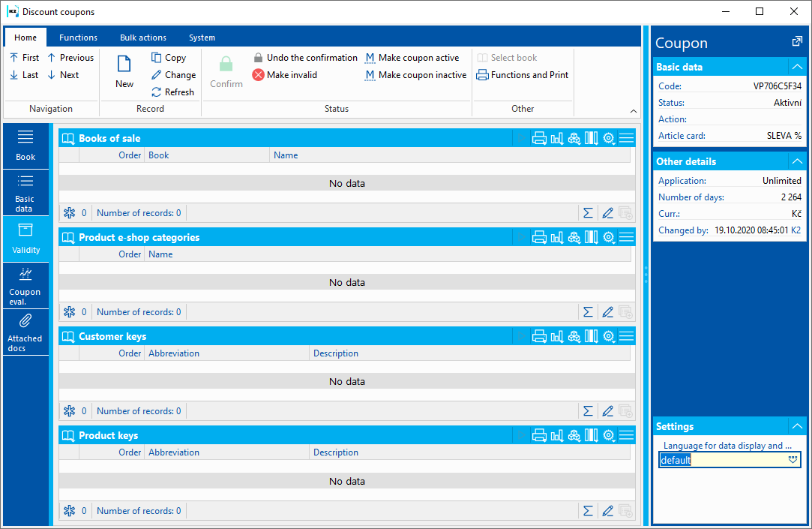
Task: Open the System ribbon tab
Action: click(202, 38)
